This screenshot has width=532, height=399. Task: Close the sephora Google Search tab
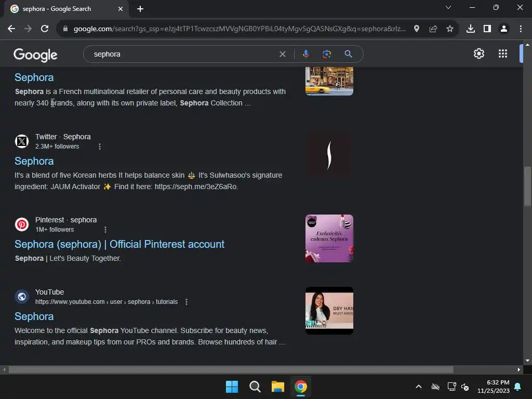[x=121, y=9]
